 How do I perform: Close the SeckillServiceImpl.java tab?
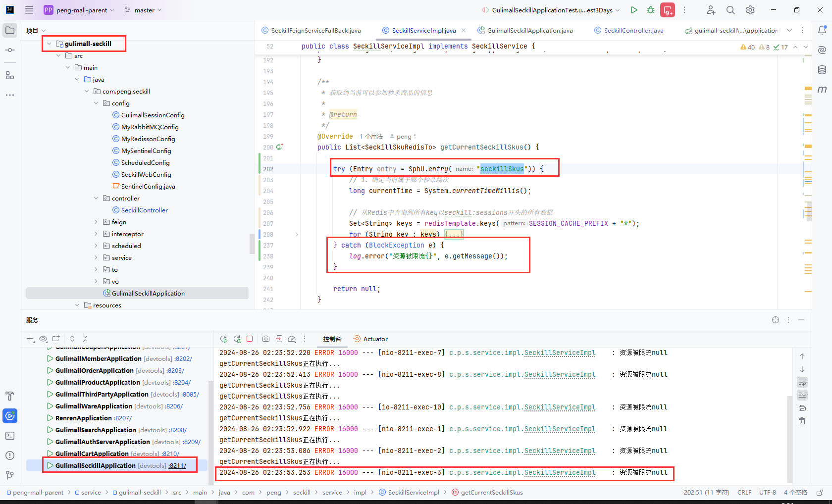tap(464, 30)
